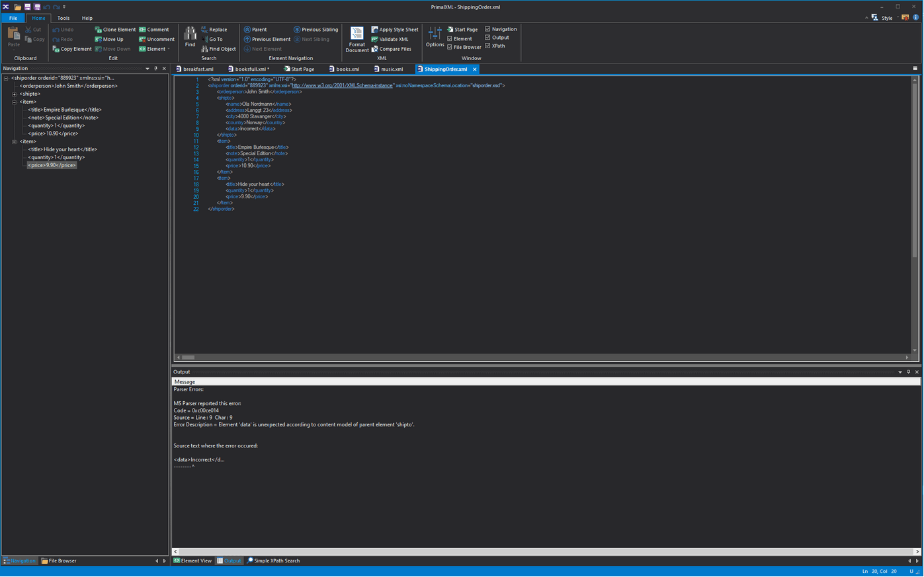Toggle the File Browser checkbox
The height and width of the screenshot is (577, 924).
coord(464,48)
